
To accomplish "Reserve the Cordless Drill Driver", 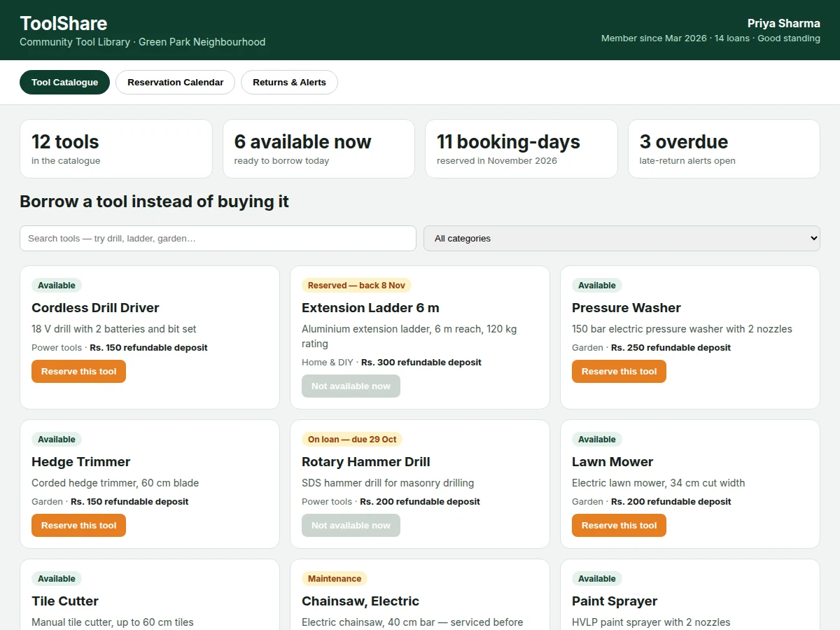I will coord(78,371).
